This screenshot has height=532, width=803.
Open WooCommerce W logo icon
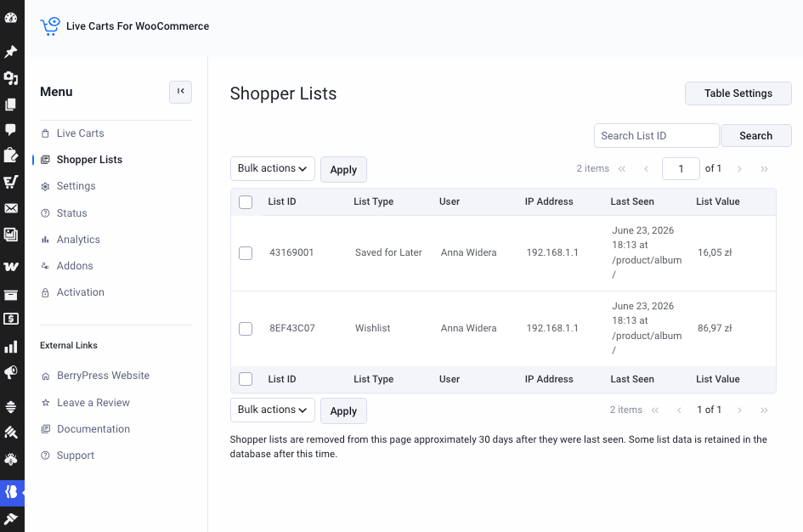pos(11,266)
